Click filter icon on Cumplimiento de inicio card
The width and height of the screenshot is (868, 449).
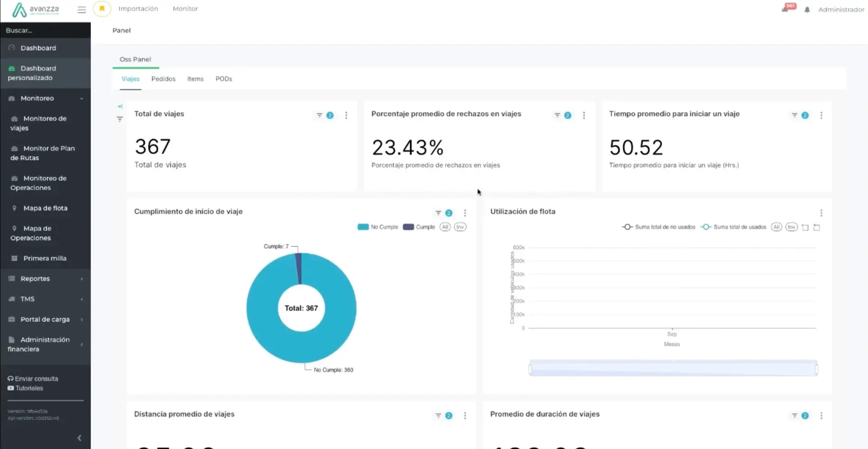pyautogui.click(x=438, y=213)
